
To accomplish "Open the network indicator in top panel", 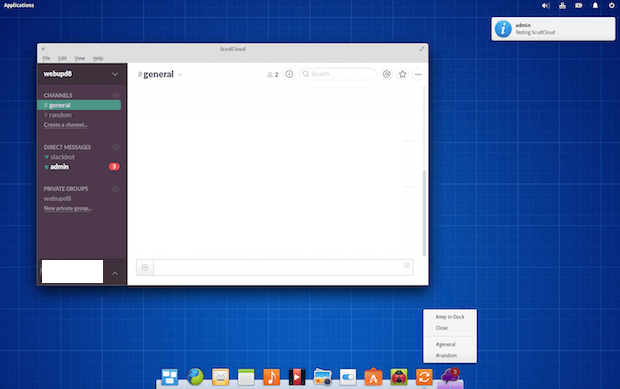I will (x=562, y=6).
